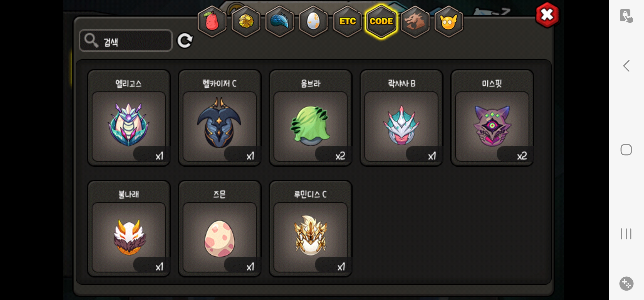Pick the pink spotted 즈믄 egg
Screen dimensions: 644x300
point(220,229)
